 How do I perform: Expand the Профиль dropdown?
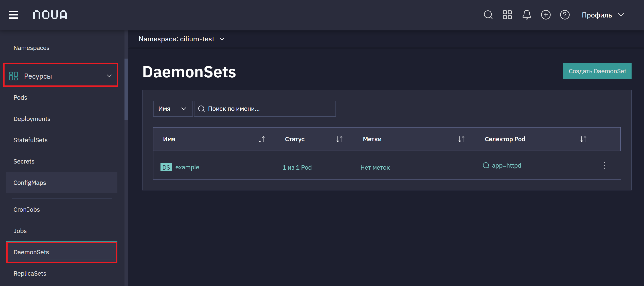(603, 15)
